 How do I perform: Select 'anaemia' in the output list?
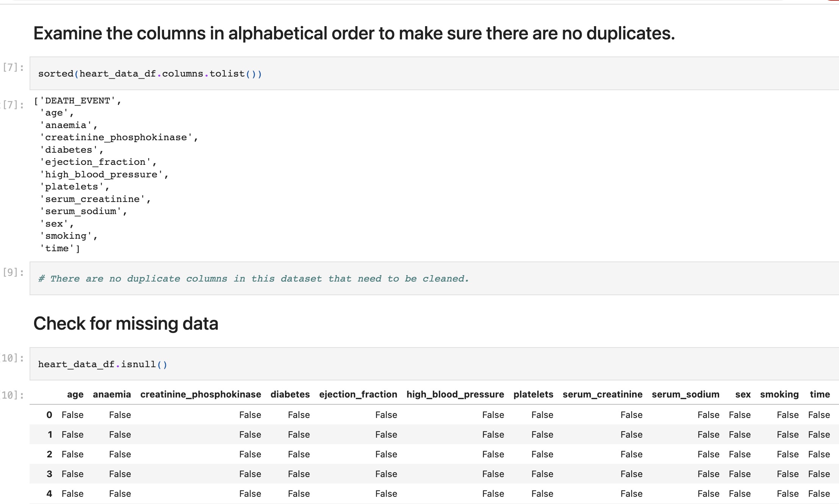66,125
